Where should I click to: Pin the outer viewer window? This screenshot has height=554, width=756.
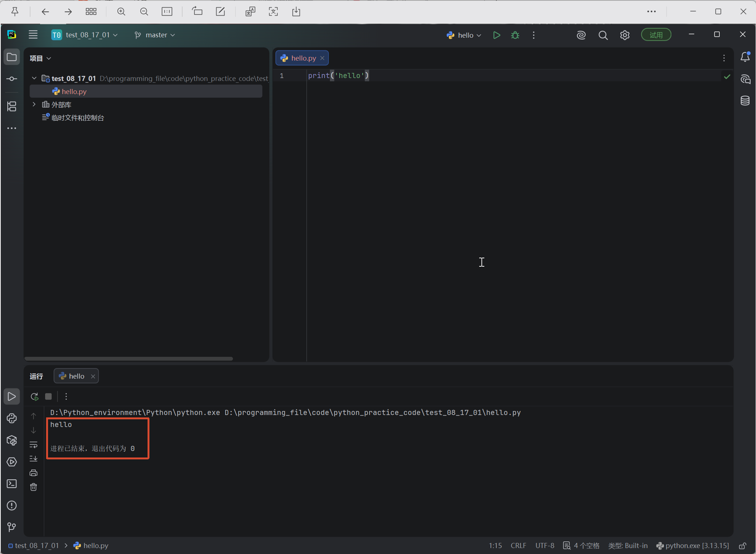[15, 11]
